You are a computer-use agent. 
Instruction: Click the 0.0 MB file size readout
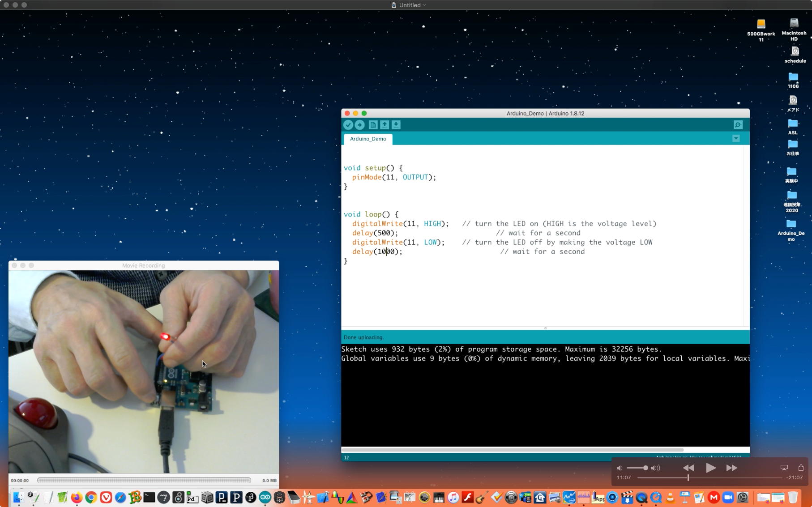[269, 481]
